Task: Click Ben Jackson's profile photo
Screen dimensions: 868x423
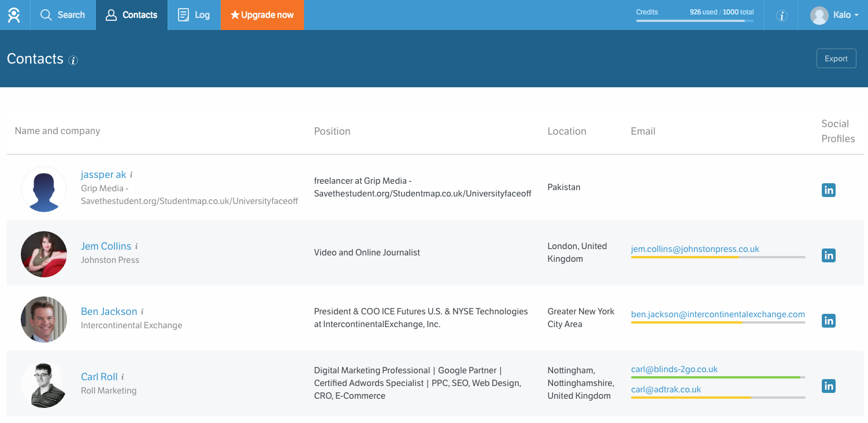Action: coord(44,320)
